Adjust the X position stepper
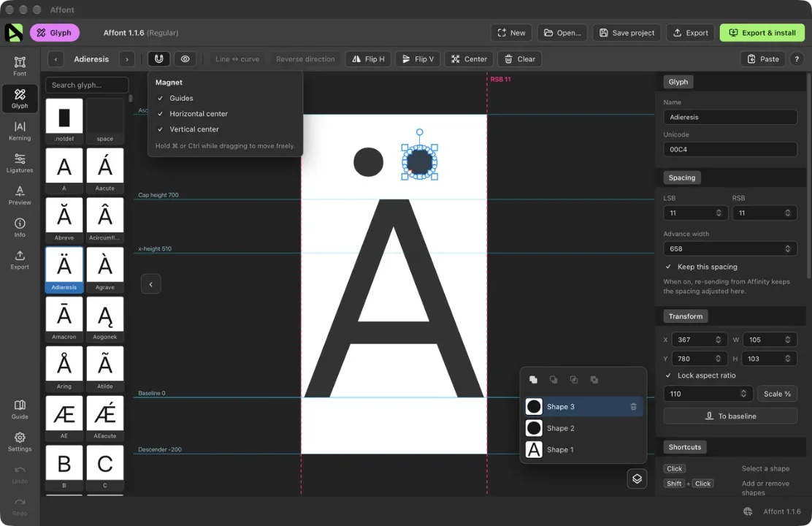 (718, 340)
